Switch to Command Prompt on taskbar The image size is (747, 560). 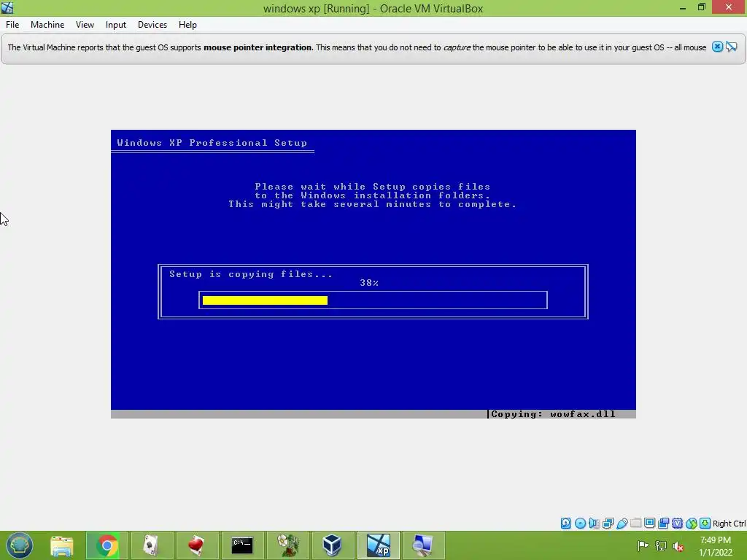(242, 545)
